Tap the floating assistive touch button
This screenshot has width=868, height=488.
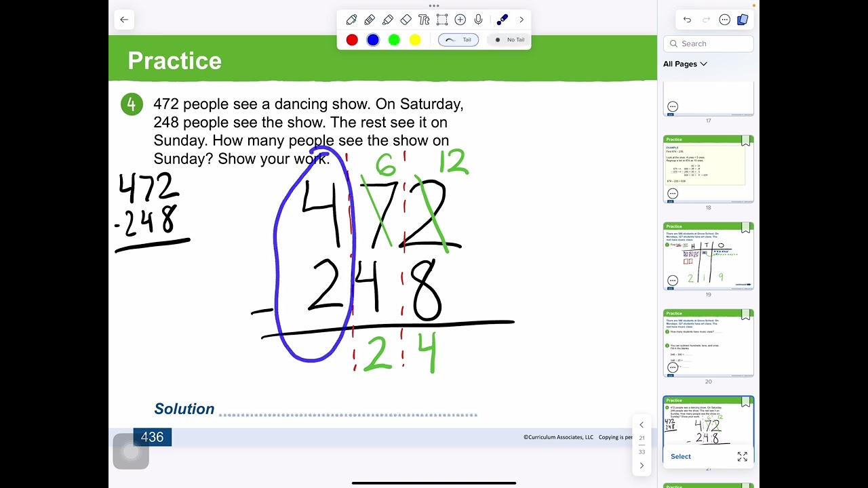click(131, 451)
